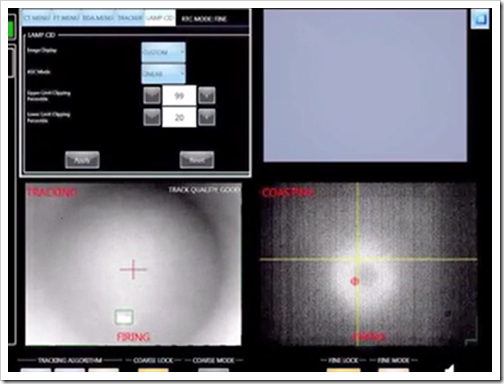This screenshot has height=384, width=504.
Task: Click the COARSE LOCK heading
Action: point(153,360)
